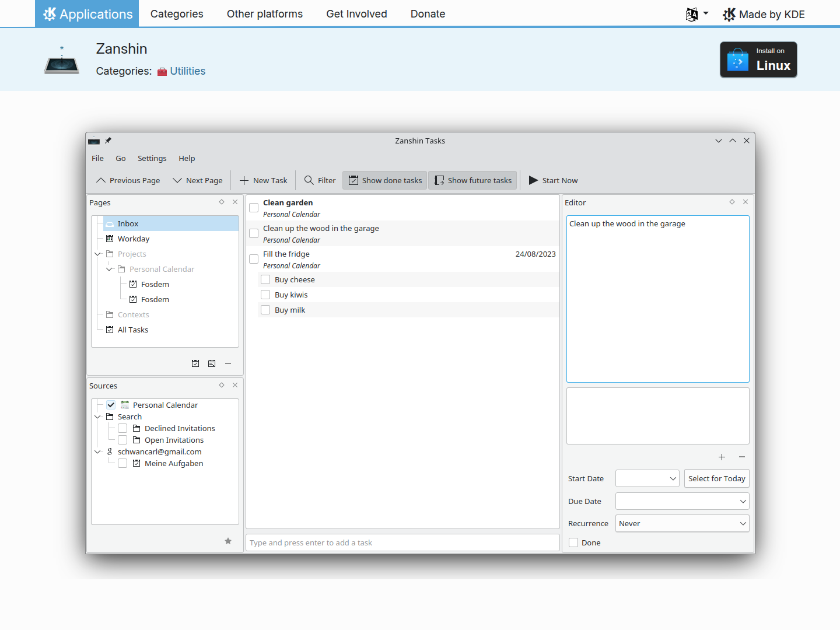Click the new project icon below Pages list
840x630 pixels.
195,363
